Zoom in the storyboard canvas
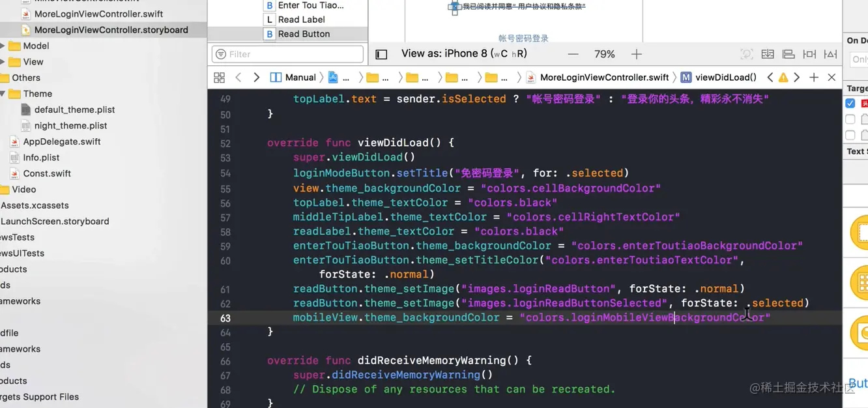 coord(637,54)
